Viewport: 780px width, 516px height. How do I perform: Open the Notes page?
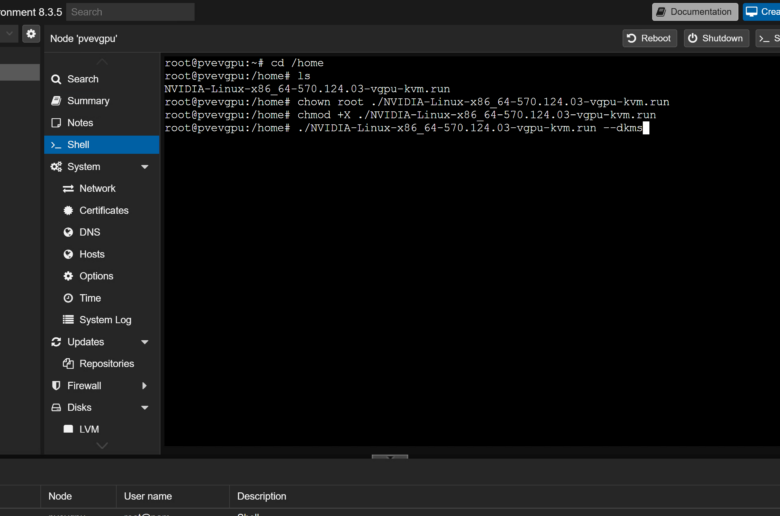[x=102, y=123]
